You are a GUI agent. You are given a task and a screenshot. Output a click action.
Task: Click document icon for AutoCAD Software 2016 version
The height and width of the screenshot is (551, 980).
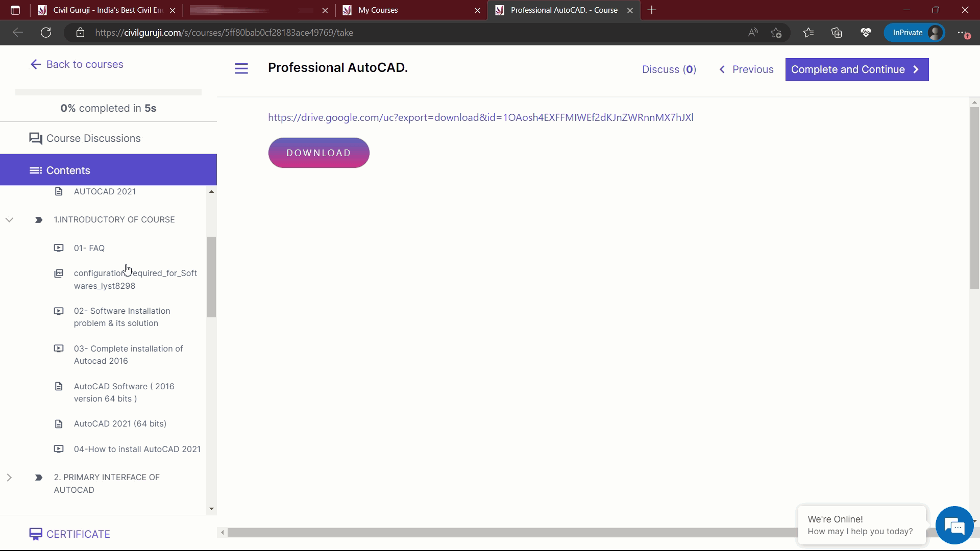coord(59,386)
